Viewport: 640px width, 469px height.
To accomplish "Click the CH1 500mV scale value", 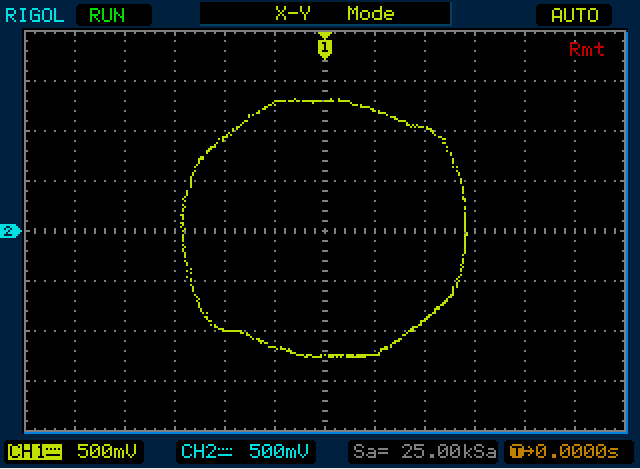I will tap(107, 451).
